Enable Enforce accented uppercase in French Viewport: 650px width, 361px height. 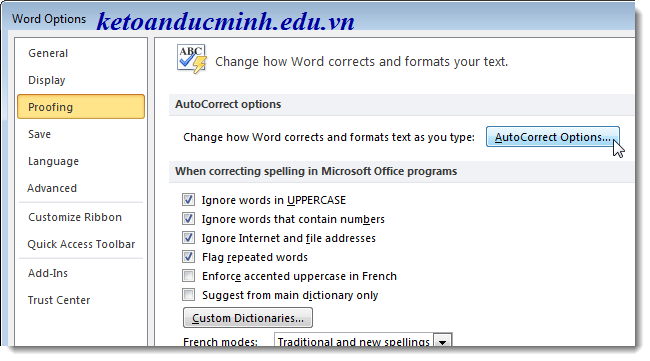(188, 276)
